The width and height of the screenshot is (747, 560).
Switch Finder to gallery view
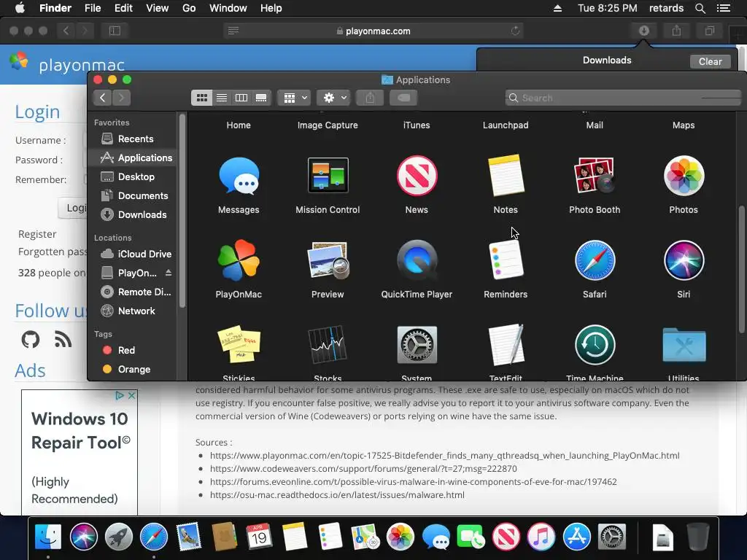click(261, 98)
